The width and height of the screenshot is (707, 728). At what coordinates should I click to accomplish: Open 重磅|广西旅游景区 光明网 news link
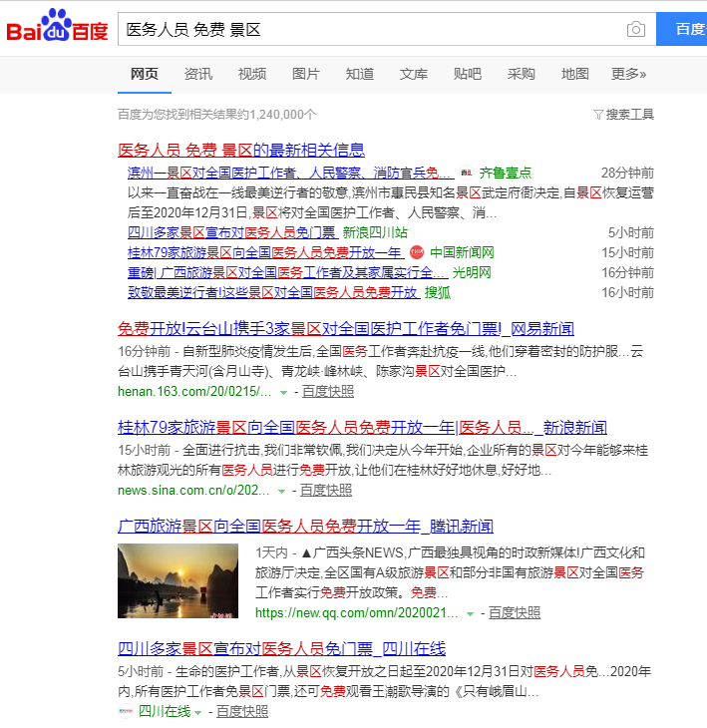click(288, 272)
